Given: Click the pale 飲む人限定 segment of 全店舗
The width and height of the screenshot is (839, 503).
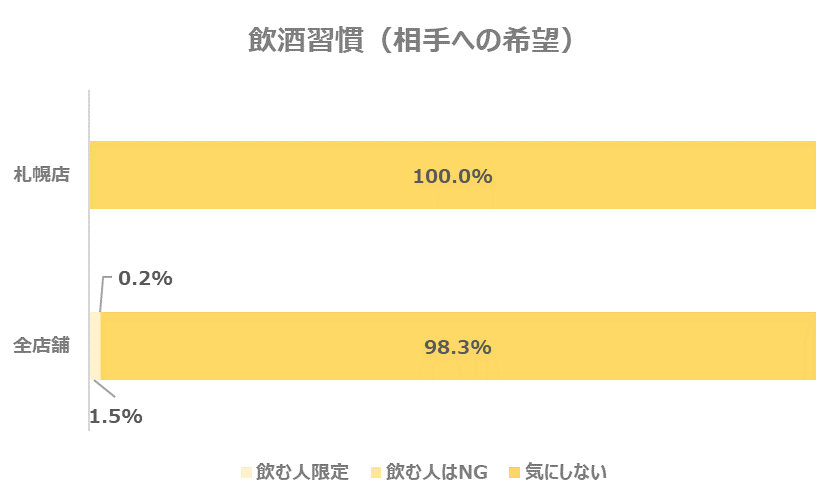Looking at the screenshot, I should click(x=95, y=346).
